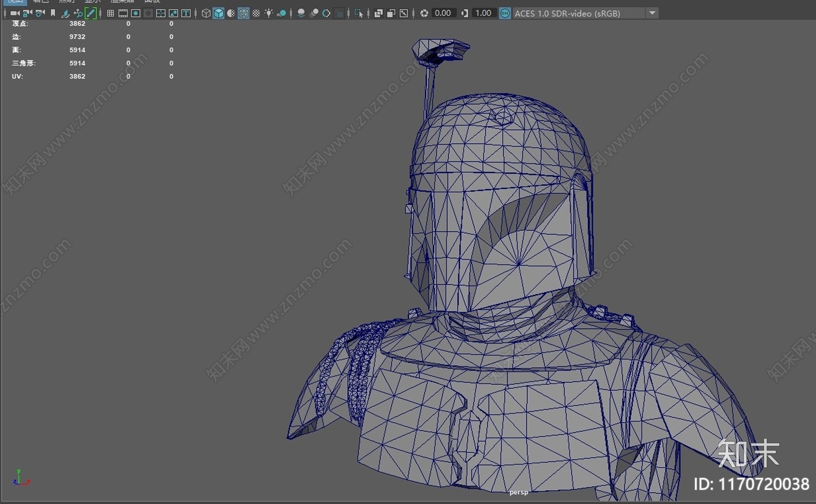Click the Use All Lights bulb icon
This screenshot has width=816, height=504.
coord(269,13)
